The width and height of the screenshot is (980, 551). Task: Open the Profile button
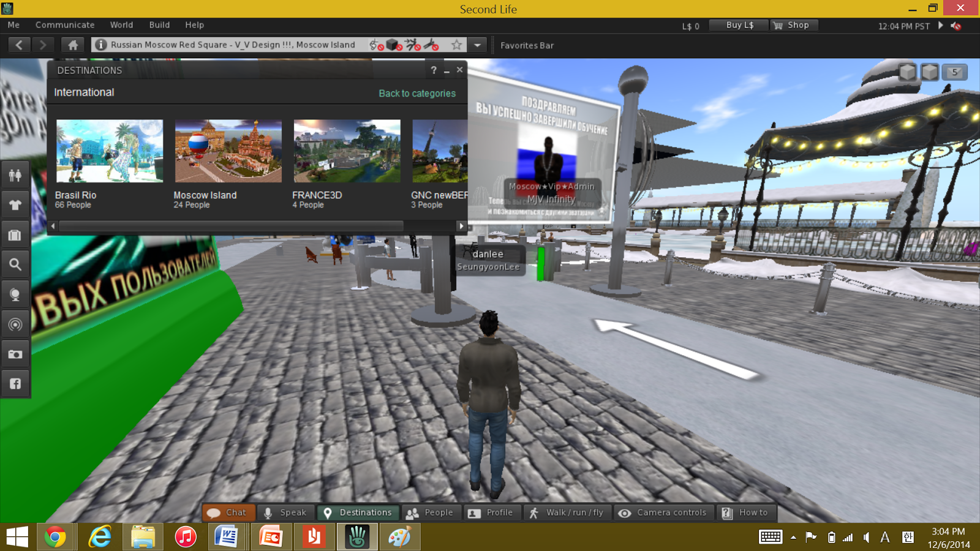click(492, 512)
